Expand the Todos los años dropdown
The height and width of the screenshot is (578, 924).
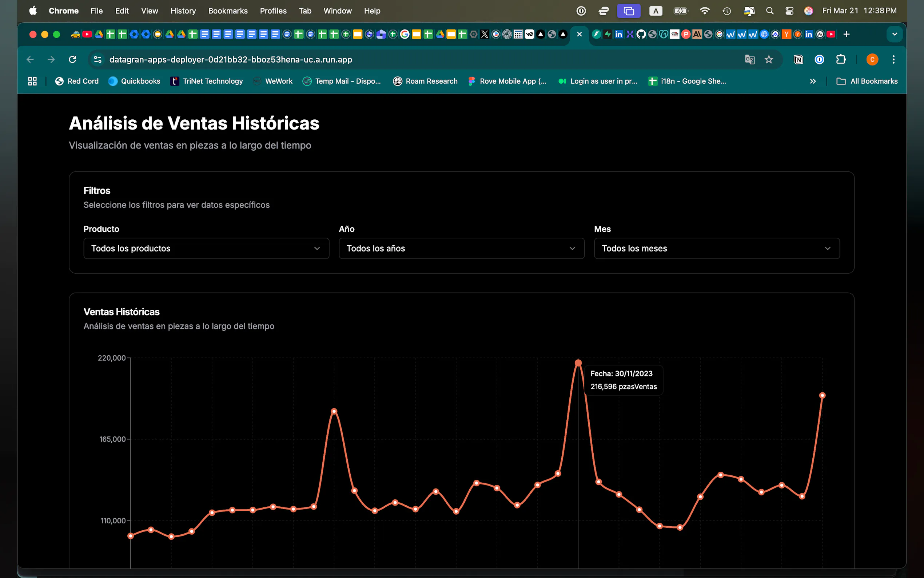461,249
